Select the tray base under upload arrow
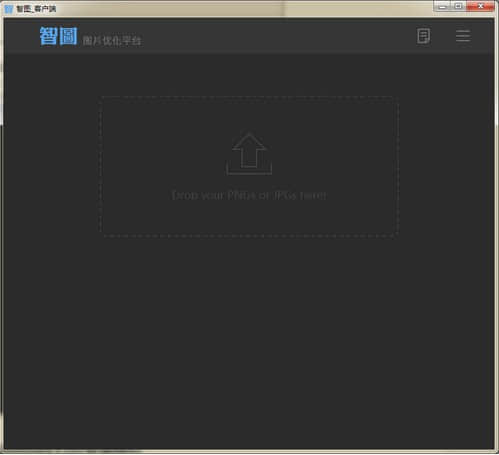 click(x=249, y=169)
